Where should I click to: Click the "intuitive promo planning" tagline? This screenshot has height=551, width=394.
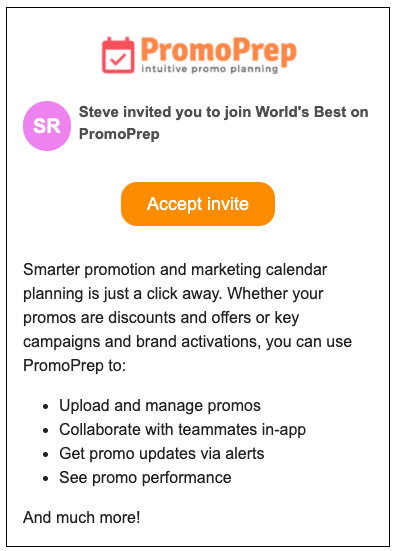pyautogui.click(x=209, y=69)
